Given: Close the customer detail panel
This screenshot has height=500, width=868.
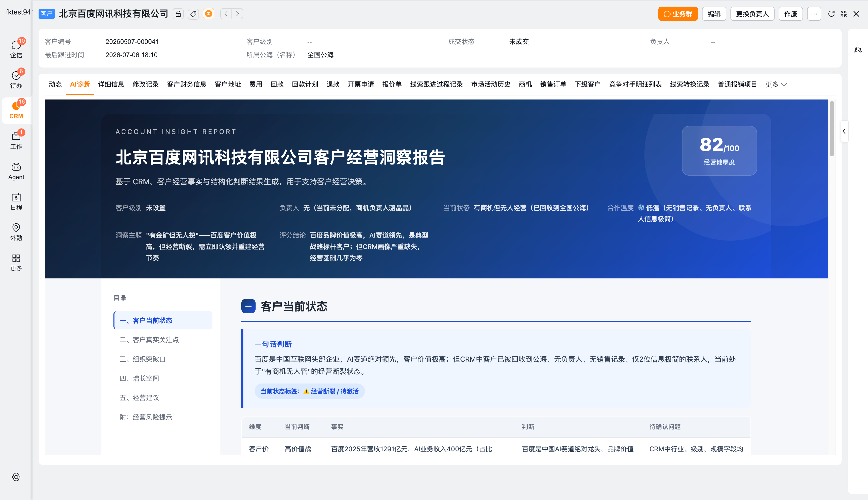Looking at the screenshot, I should click(x=856, y=14).
